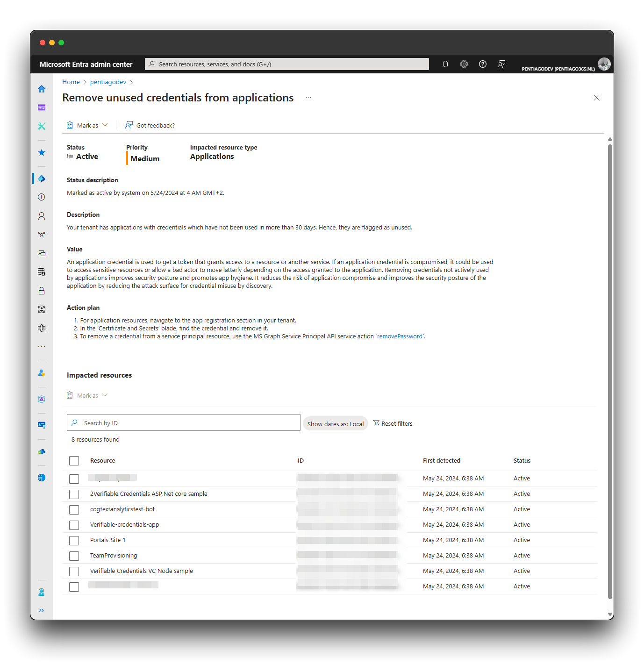644x665 pixels.
Task: Open Groups people icon in sidebar
Action: 42,235
